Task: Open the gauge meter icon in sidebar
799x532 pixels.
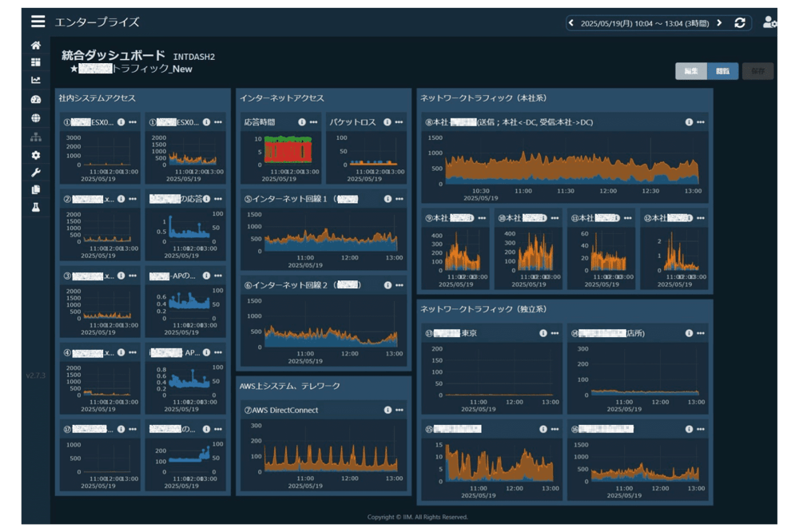Action: pos(36,99)
